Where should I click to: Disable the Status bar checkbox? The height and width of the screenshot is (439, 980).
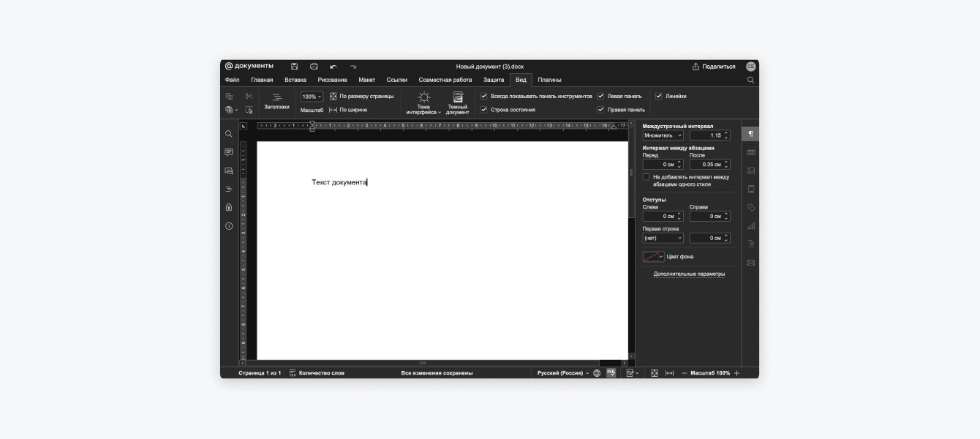point(484,110)
